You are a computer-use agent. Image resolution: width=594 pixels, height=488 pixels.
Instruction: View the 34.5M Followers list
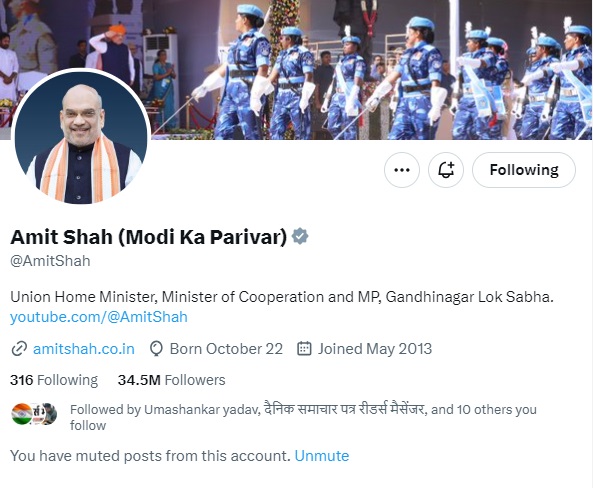pyautogui.click(x=171, y=380)
